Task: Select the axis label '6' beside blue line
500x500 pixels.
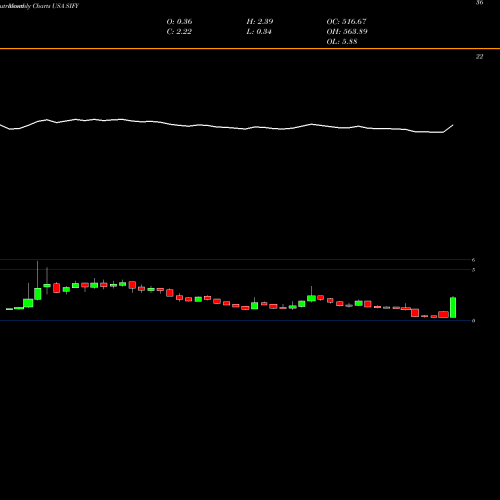Action: point(473,260)
